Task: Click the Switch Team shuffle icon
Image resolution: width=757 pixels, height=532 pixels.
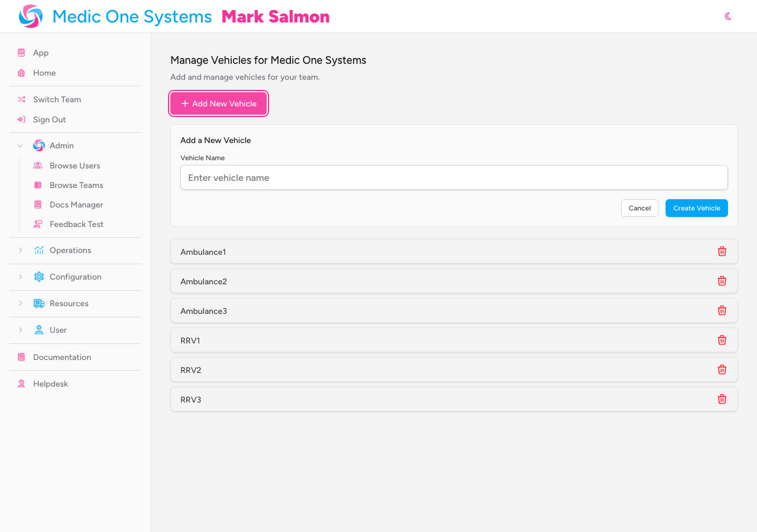Action: coord(21,99)
